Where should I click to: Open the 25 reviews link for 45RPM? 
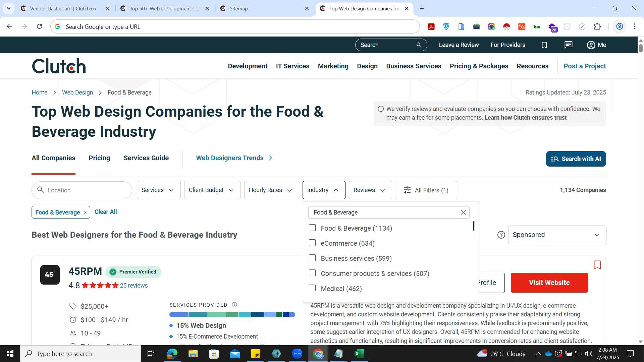[134, 286]
